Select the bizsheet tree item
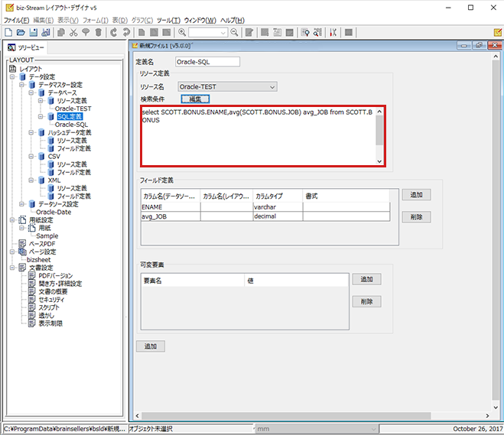 (38, 260)
